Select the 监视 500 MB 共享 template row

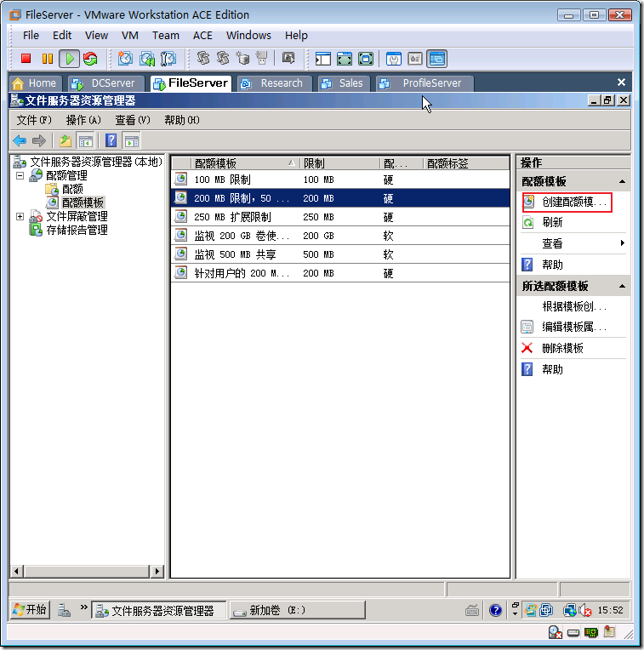coord(340,254)
